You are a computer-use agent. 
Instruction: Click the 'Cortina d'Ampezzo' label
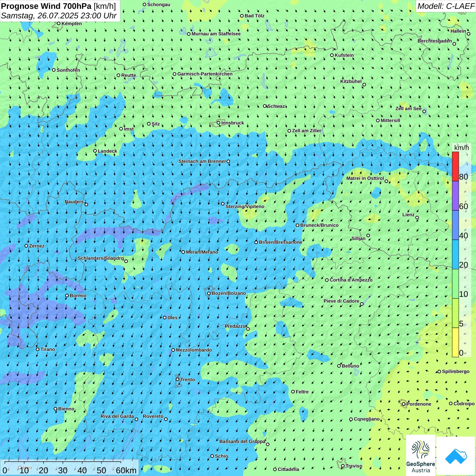tap(351, 280)
